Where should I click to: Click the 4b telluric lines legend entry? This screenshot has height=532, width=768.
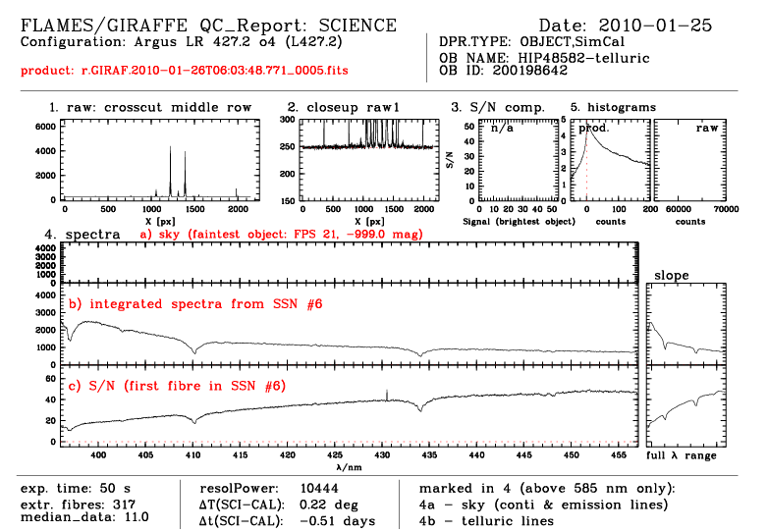click(x=486, y=521)
